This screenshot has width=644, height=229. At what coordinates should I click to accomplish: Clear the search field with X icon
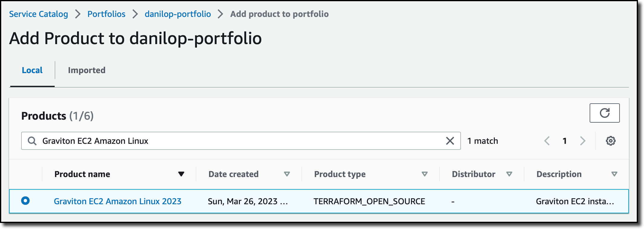450,141
